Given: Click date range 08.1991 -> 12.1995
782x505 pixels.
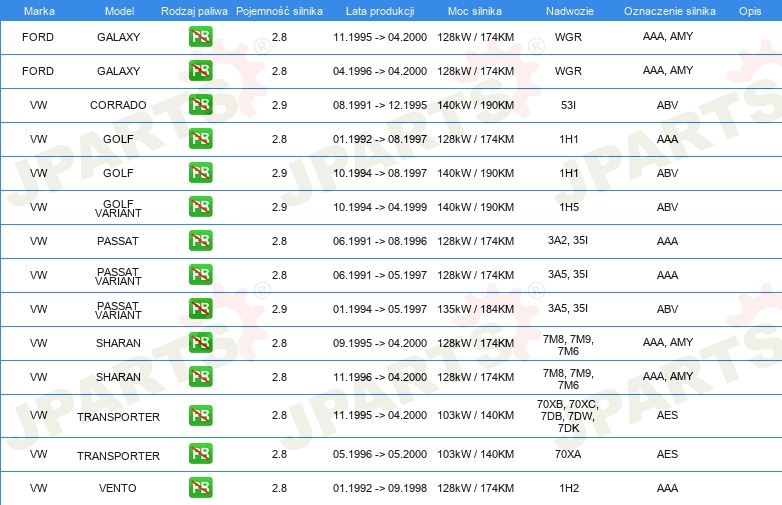Looking at the screenshot, I should pyautogui.click(x=380, y=105).
